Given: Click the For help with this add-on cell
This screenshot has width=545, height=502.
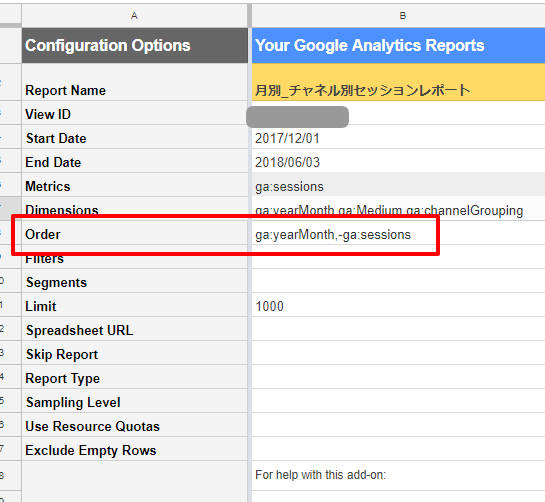Looking at the screenshot, I should 398,476.
